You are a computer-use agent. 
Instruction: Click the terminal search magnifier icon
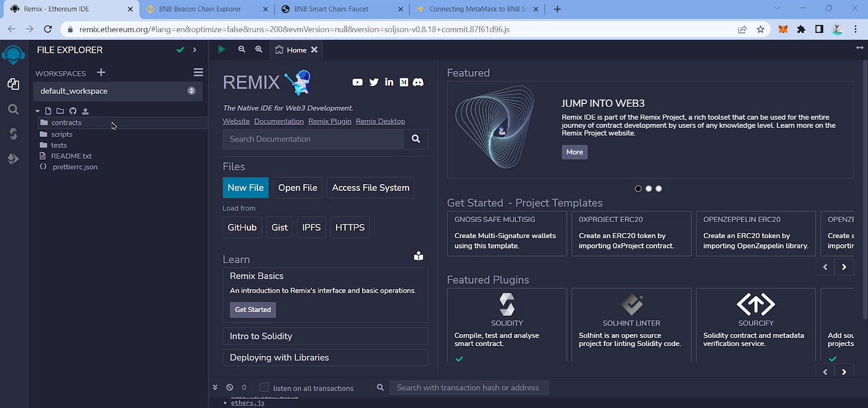381,388
